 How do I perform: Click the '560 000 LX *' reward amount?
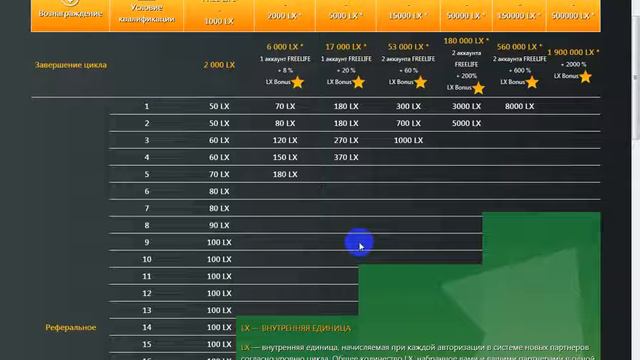click(519, 47)
